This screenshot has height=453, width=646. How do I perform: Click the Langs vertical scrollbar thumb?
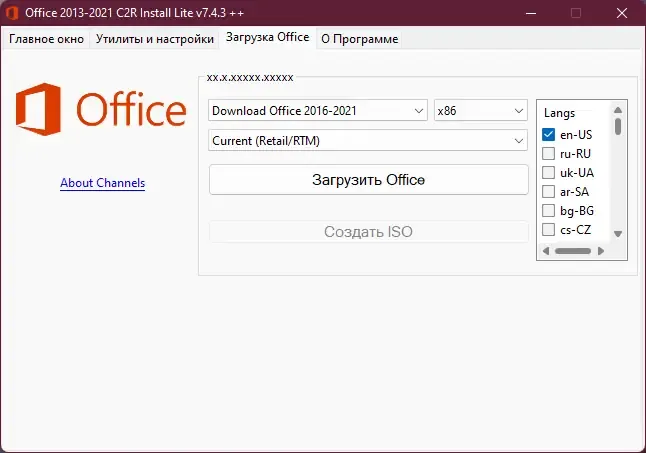(618, 126)
